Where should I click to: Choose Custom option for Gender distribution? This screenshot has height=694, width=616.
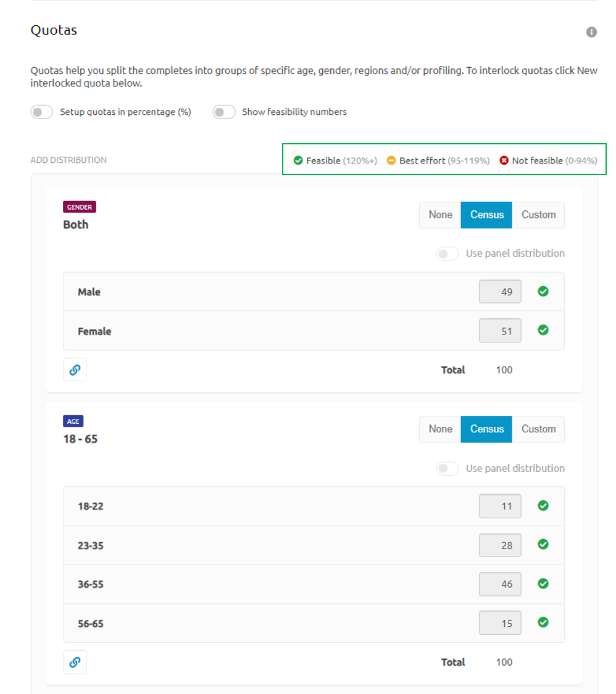[x=538, y=215]
